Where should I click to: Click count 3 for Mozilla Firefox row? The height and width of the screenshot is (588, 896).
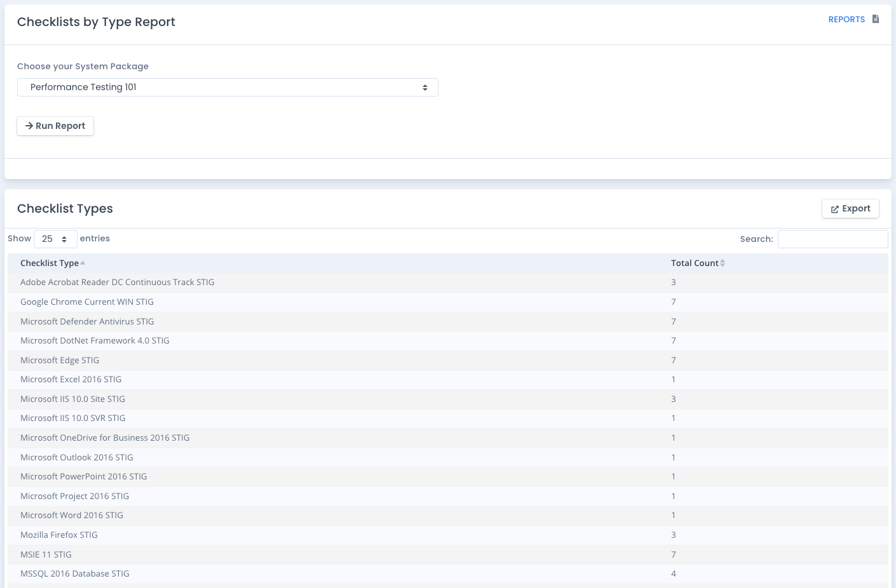click(x=674, y=535)
